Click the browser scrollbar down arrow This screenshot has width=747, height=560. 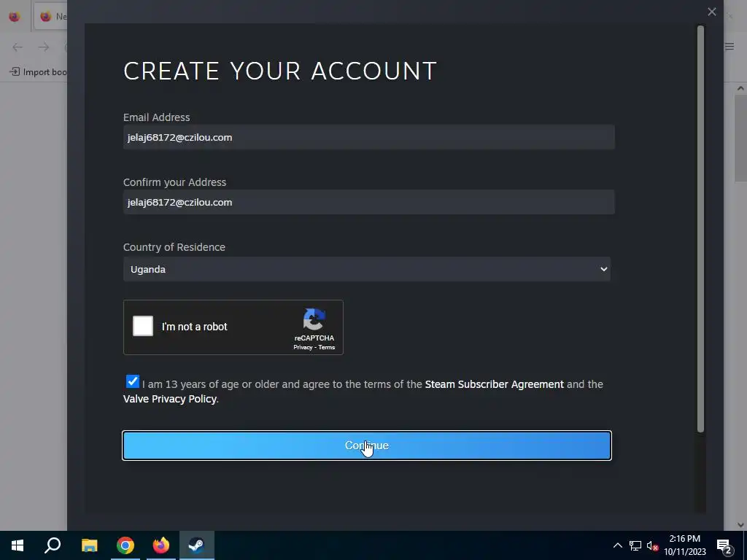pos(740,525)
